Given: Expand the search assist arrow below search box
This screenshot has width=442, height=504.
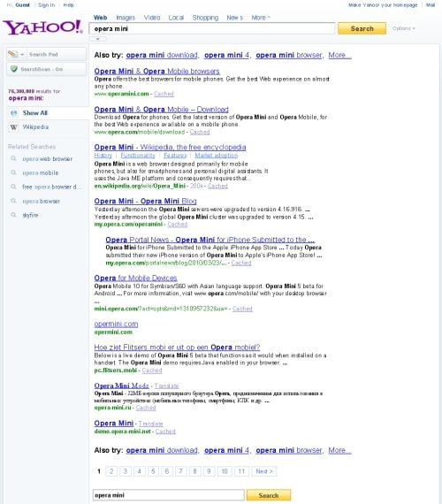Looking at the screenshot, I should tap(98, 39).
